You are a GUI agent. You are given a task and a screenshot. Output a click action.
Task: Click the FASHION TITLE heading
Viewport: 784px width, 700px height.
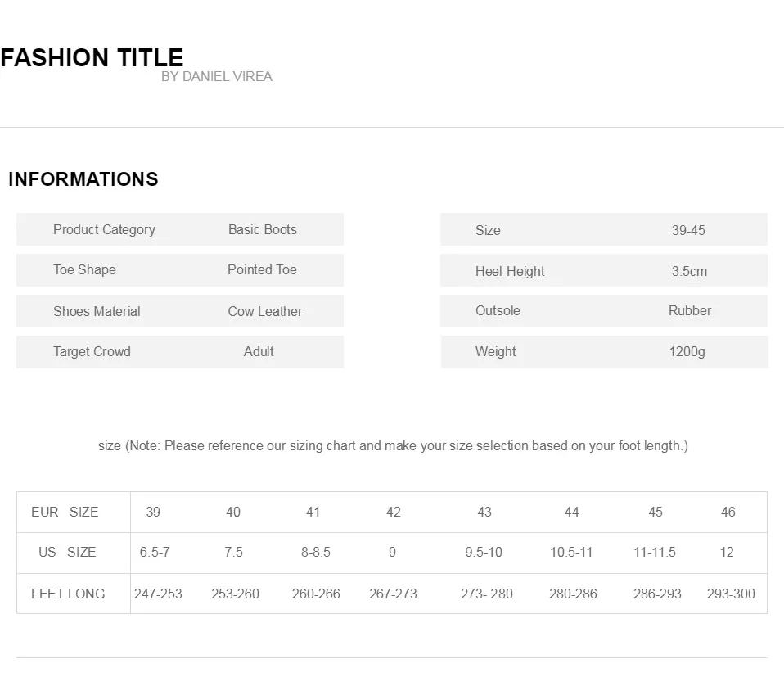pyautogui.click(x=92, y=57)
